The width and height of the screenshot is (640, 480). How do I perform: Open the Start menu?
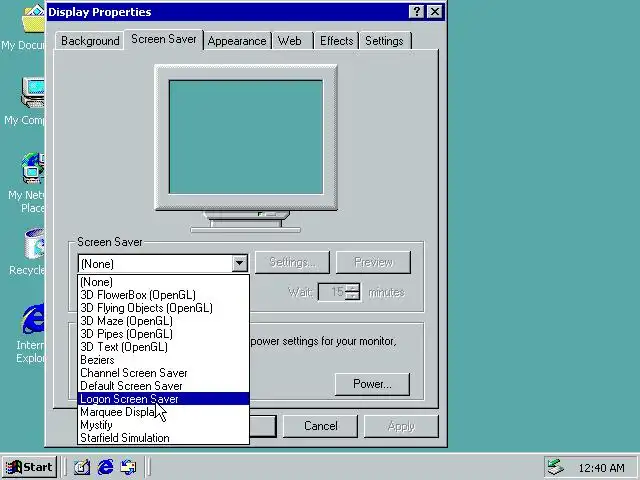(x=29, y=467)
